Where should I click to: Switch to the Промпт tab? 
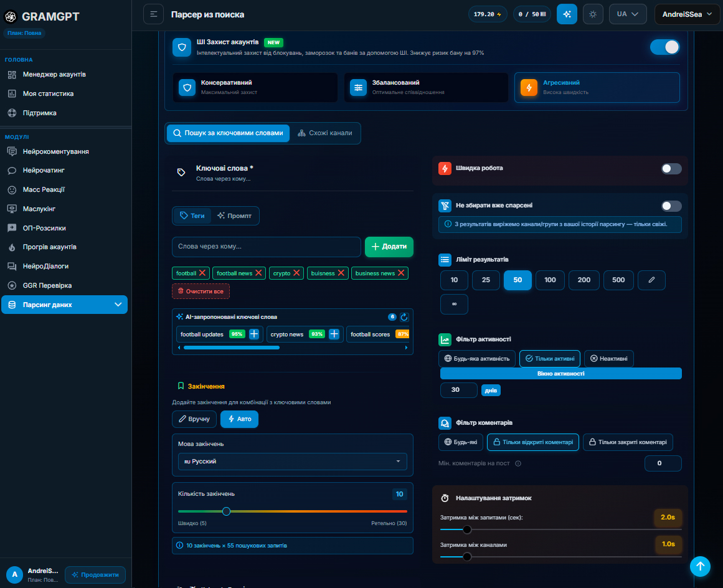click(235, 216)
